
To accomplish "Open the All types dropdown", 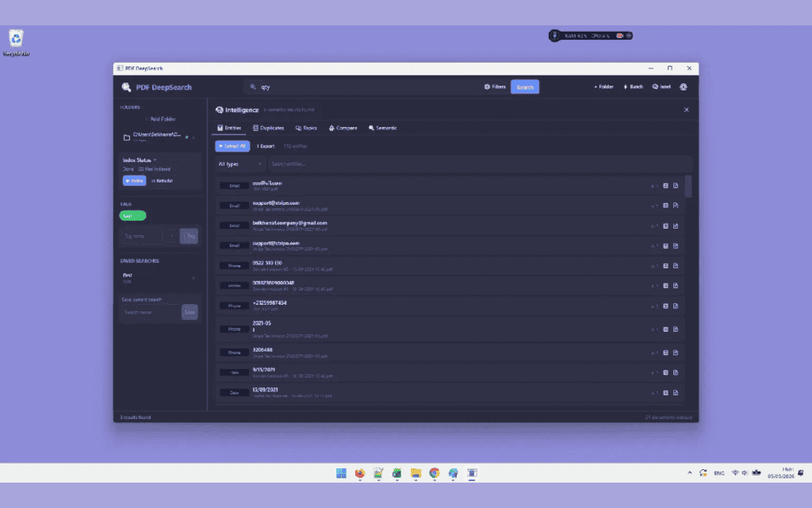I will click(x=240, y=164).
